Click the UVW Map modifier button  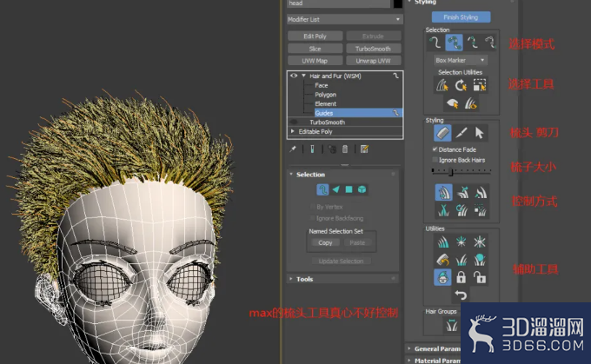(x=315, y=61)
